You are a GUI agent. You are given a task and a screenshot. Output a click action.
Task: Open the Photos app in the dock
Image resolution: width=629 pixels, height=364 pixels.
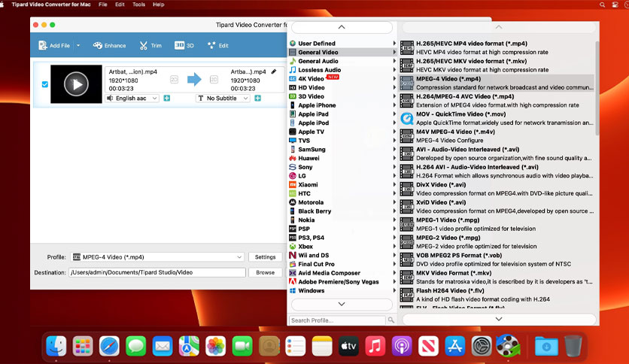point(215,346)
